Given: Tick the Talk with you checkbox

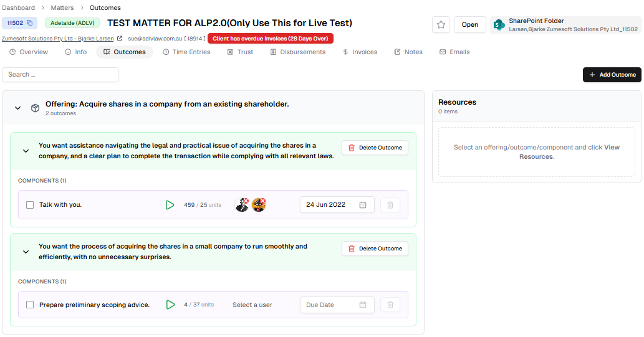Looking at the screenshot, I should 30,205.
